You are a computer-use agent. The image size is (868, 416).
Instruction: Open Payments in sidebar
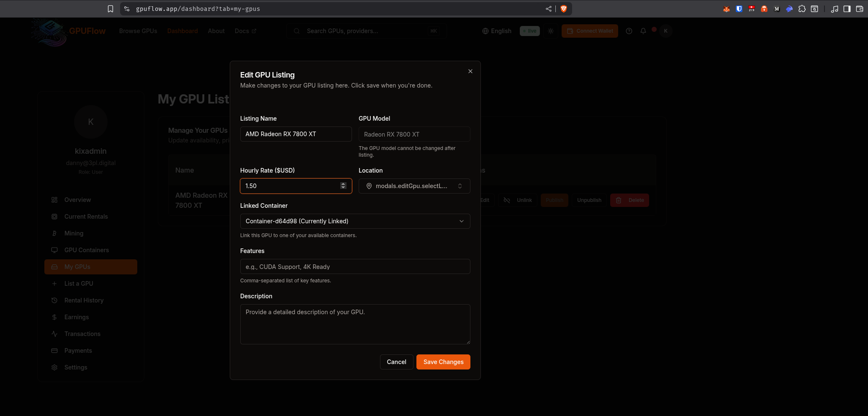(x=91, y=351)
